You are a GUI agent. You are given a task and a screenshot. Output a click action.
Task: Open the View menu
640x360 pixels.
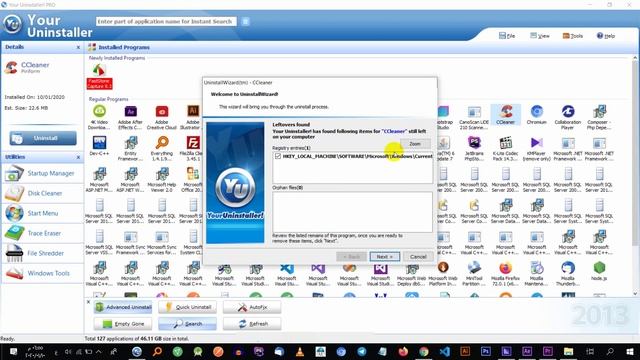pos(540,36)
